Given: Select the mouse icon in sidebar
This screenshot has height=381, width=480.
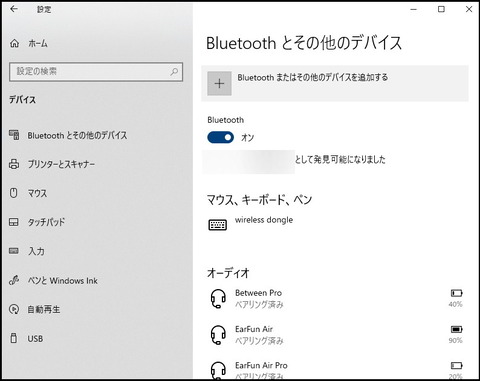Looking at the screenshot, I should click(x=13, y=193).
